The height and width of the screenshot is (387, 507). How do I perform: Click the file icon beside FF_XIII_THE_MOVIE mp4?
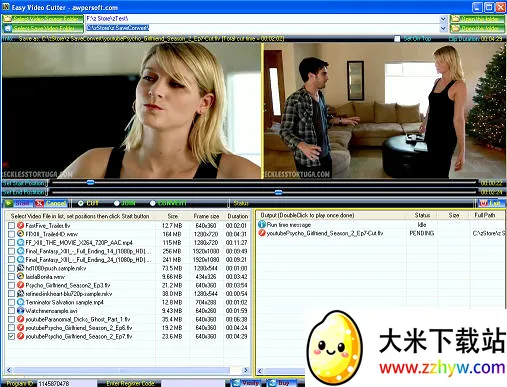pyautogui.click(x=21, y=242)
